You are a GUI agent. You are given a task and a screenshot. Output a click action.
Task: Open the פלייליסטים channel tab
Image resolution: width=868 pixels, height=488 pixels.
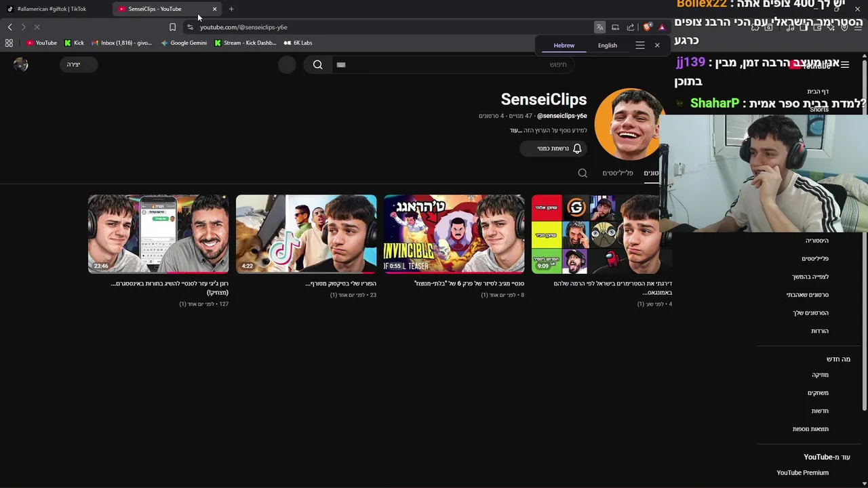(617, 173)
